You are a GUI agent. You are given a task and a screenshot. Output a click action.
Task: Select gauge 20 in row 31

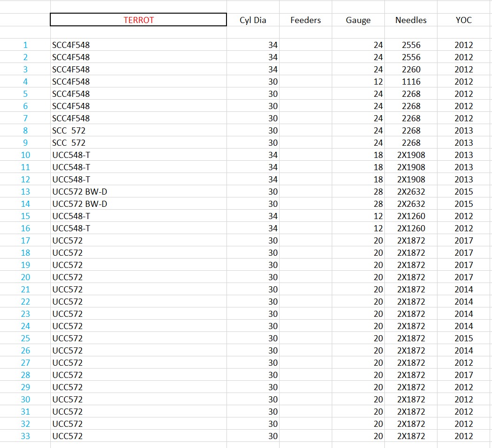click(359, 412)
